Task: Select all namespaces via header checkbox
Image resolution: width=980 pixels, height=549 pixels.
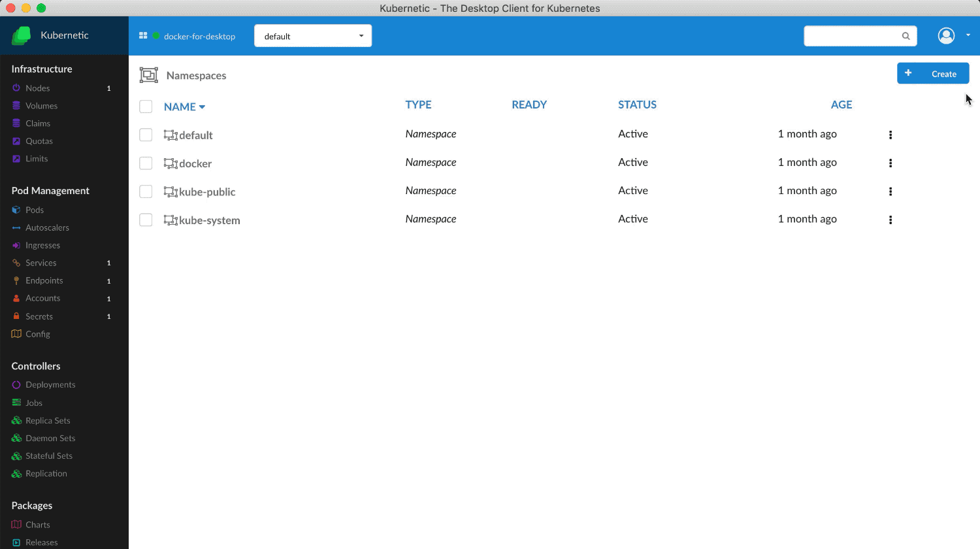Action: (146, 106)
